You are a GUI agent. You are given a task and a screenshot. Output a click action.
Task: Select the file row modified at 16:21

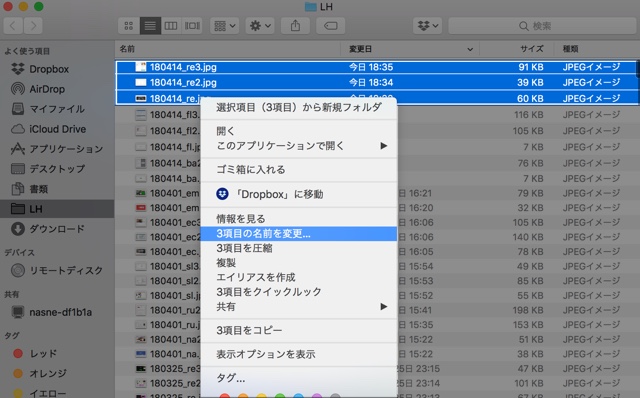point(377,193)
